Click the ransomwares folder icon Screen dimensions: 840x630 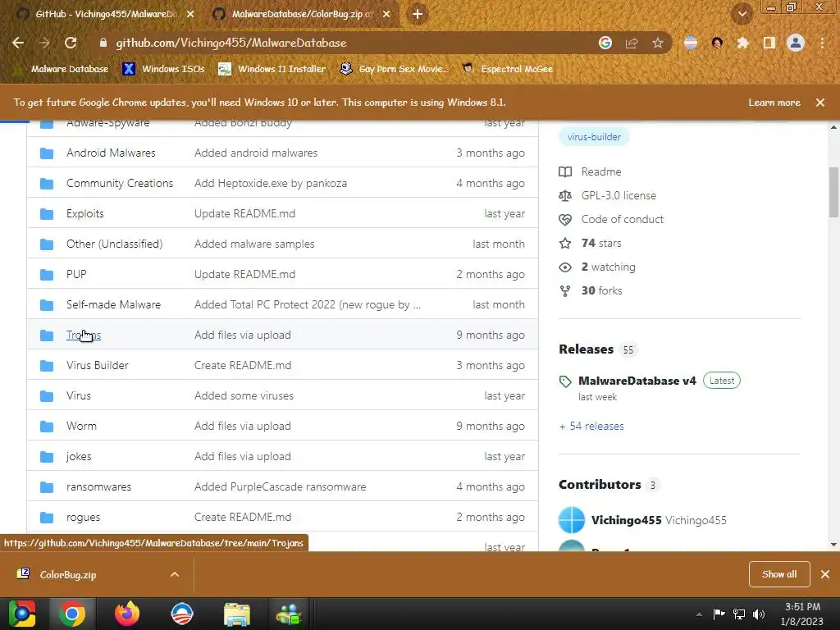[x=47, y=487]
